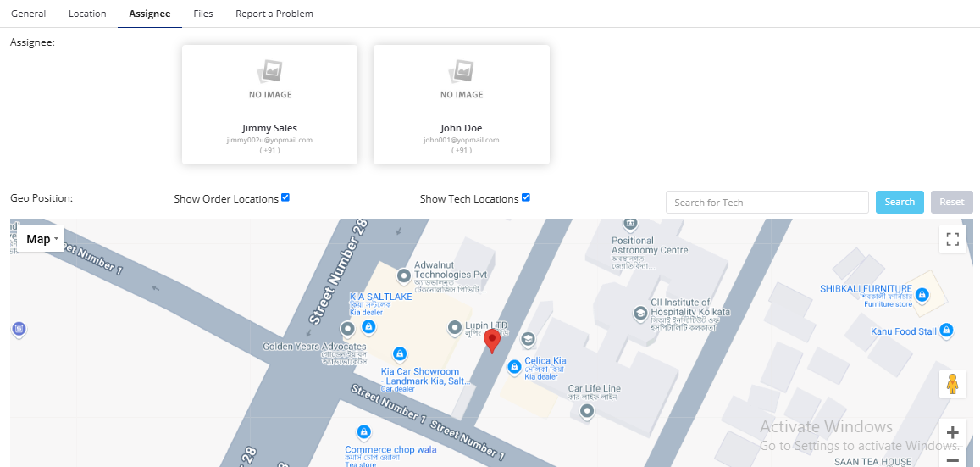Click the Reset button
The height and width of the screenshot is (467, 980).
(952, 202)
